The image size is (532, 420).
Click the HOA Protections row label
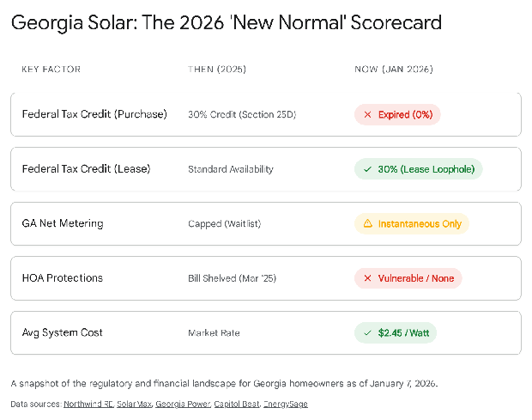63,278
